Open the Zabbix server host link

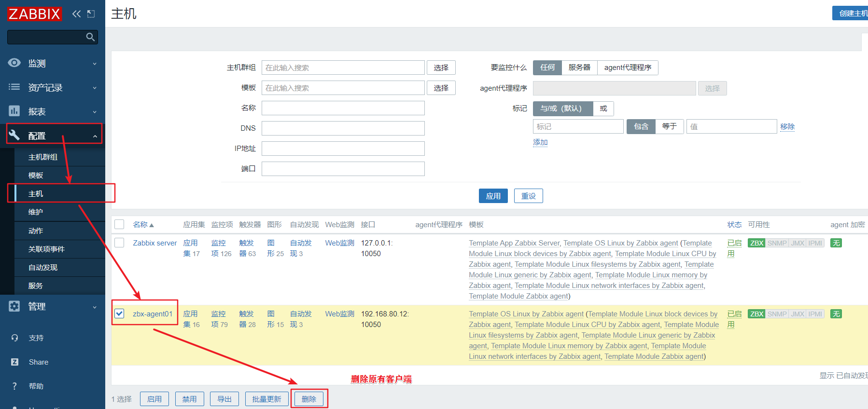155,243
